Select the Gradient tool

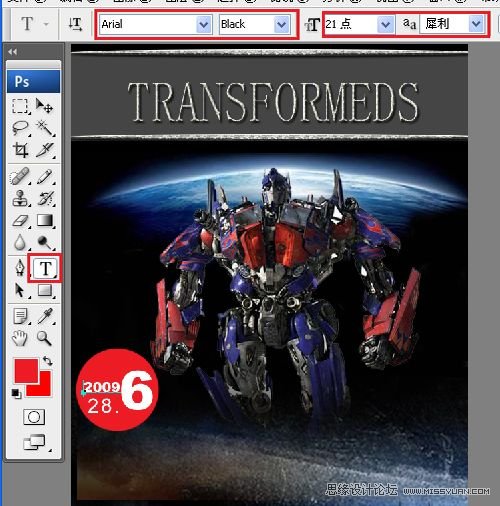(x=45, y=221)
